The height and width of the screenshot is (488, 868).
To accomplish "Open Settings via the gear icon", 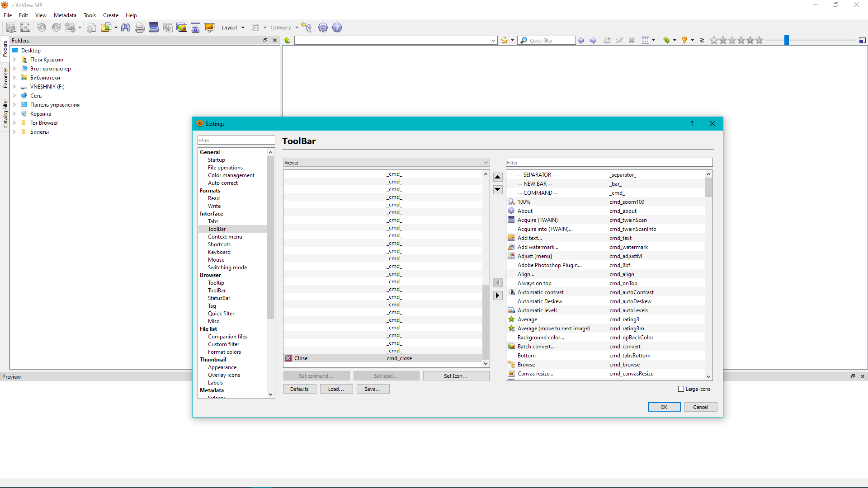I will (x=323, y=28).
